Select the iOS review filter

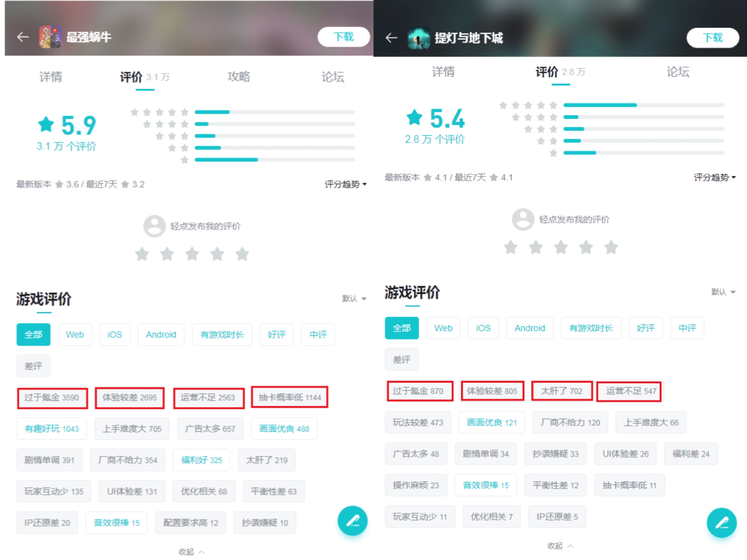click(x=114, y=334)
